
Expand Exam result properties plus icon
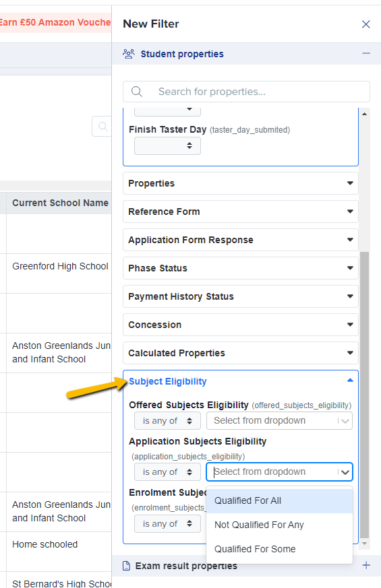[x=366, y=565]
